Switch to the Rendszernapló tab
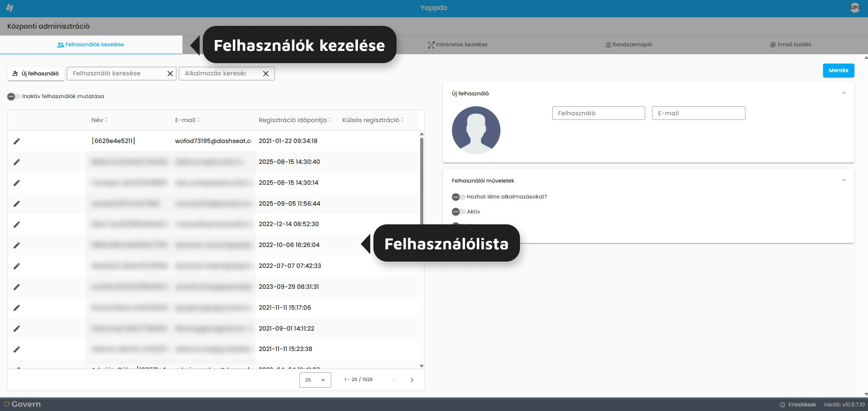Viewport: 868px width, 411px height. pyautogui.click(x=628, y=45)
